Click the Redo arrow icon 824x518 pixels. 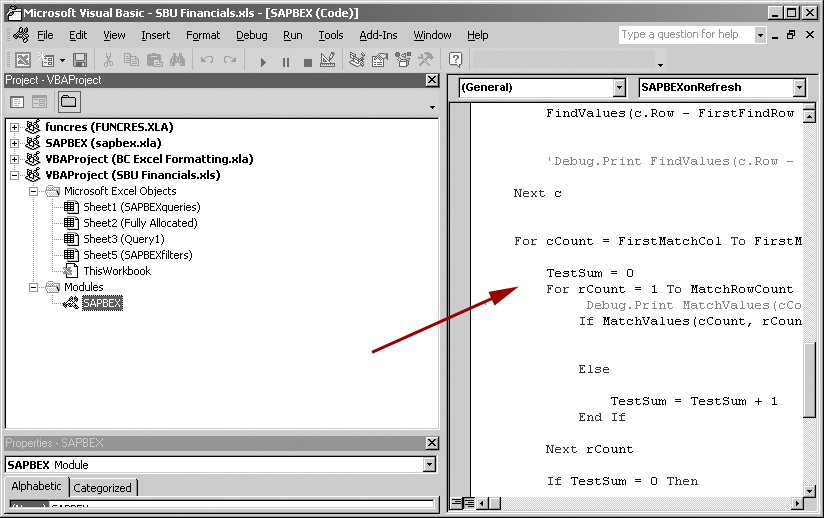click(x=230, y=60)
